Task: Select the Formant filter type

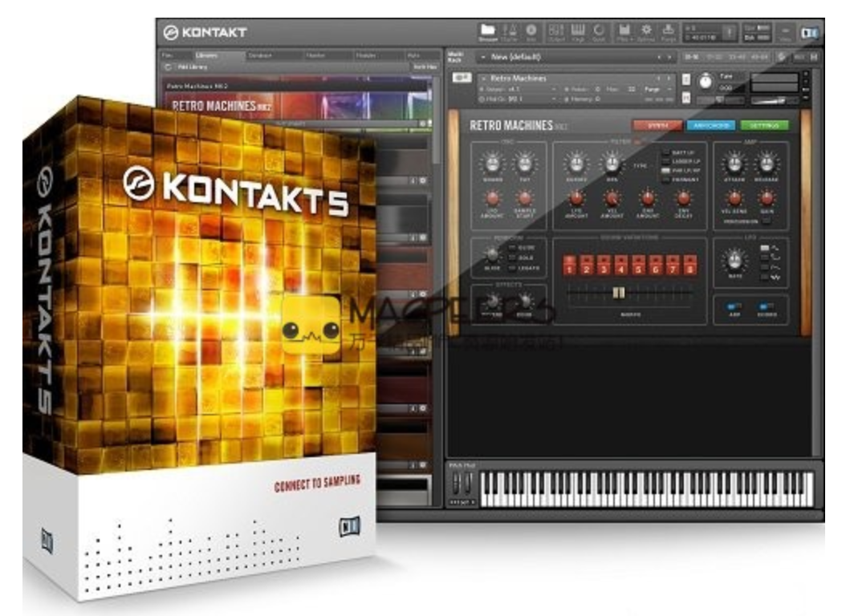Action: (665, 179)
